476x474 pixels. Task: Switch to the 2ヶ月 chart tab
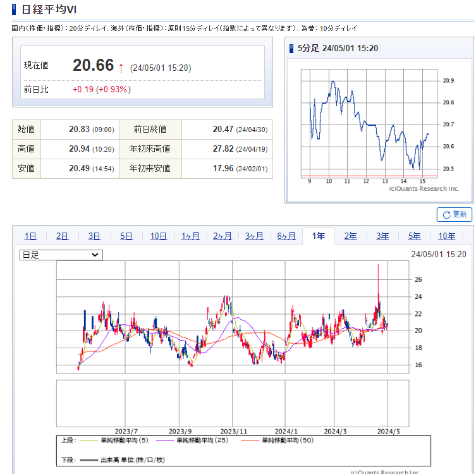pyautogui.click(x=223, y=236)
